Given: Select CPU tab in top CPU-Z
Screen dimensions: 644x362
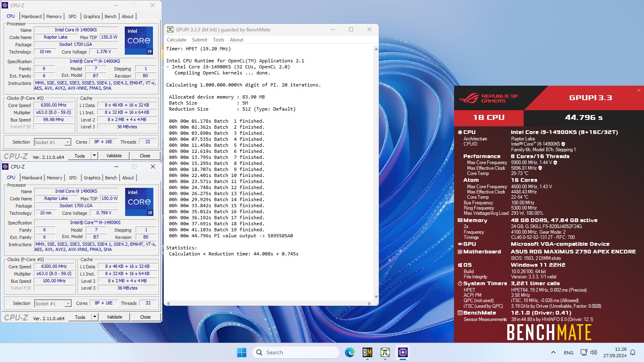Looking at the screenshot, I should click(x=11, y=16).
